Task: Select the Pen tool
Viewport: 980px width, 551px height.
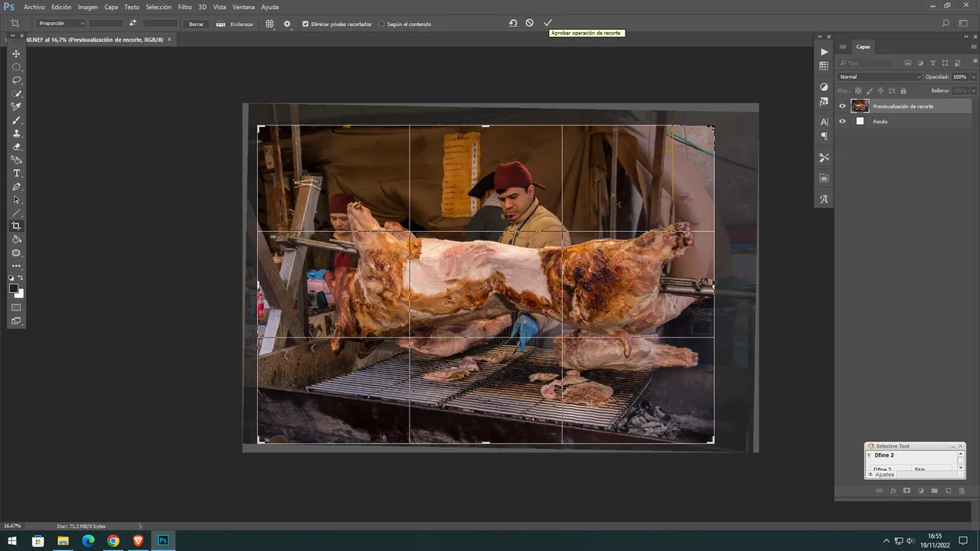Action: pyautogui.click(x=16, y=187)
